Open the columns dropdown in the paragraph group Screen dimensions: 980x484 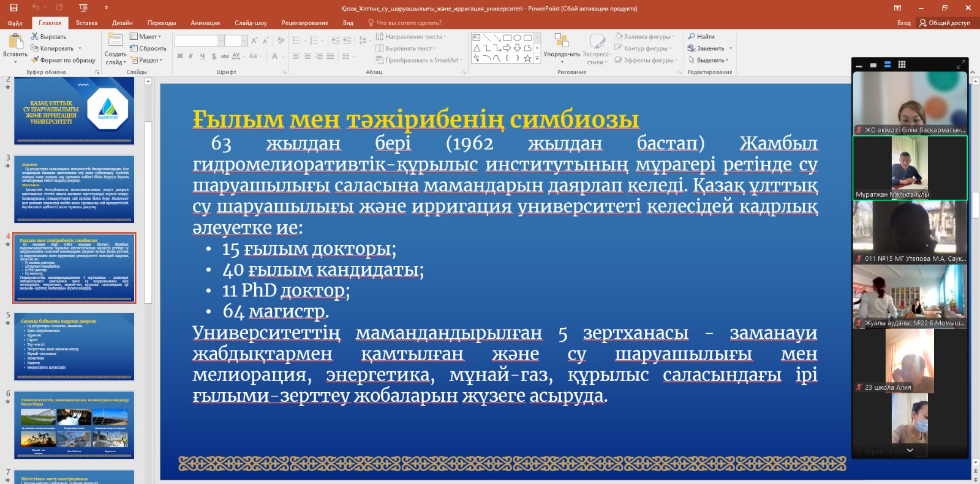(348, 56)
